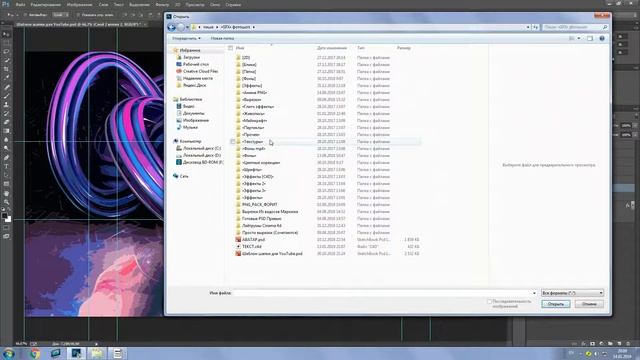
Task: Open the Редактирование menu
Action: pyautogui.click(x=46, y=5)
